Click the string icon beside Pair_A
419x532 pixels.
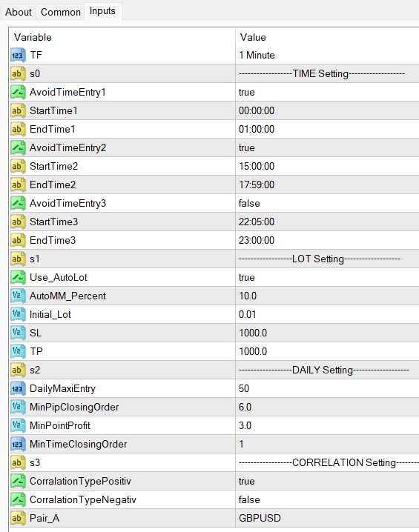[18, 518]
